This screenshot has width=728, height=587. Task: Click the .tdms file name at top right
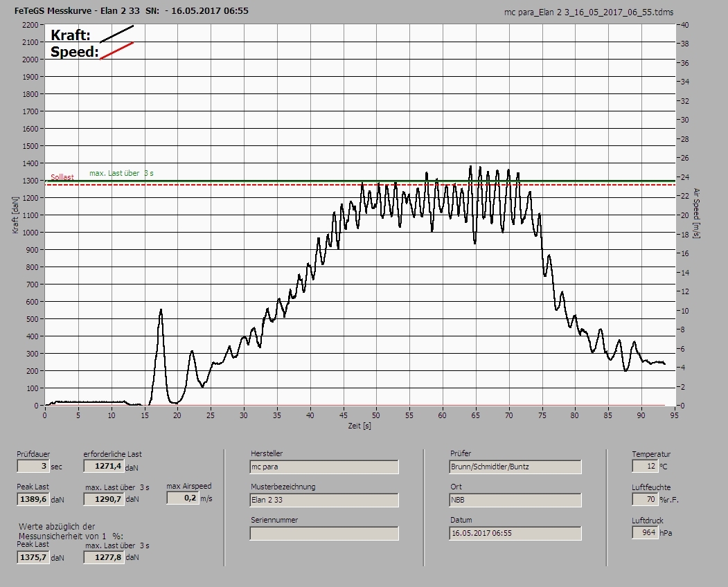[589, 12]
